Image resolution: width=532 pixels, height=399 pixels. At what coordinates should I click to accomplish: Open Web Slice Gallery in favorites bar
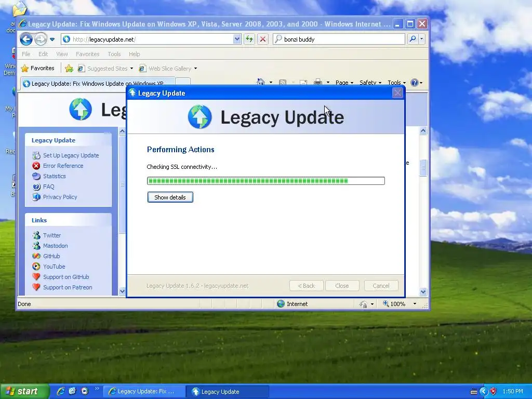168,69
